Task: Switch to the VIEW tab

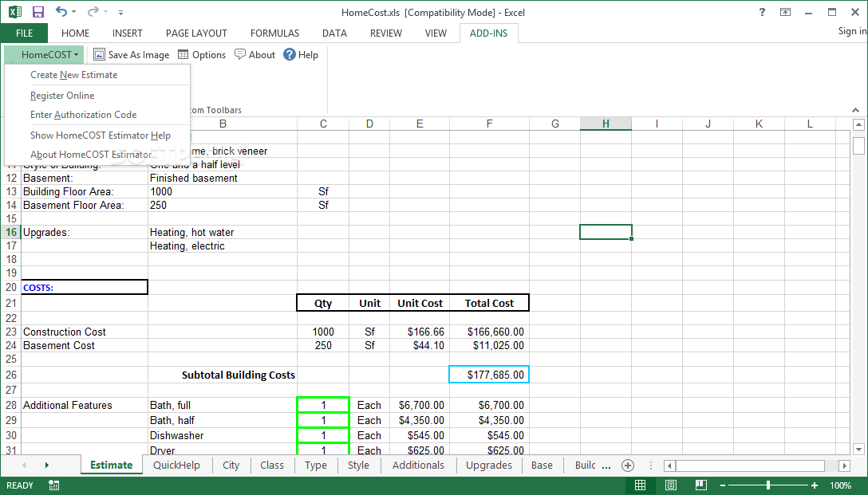Action: coord(436,33)
